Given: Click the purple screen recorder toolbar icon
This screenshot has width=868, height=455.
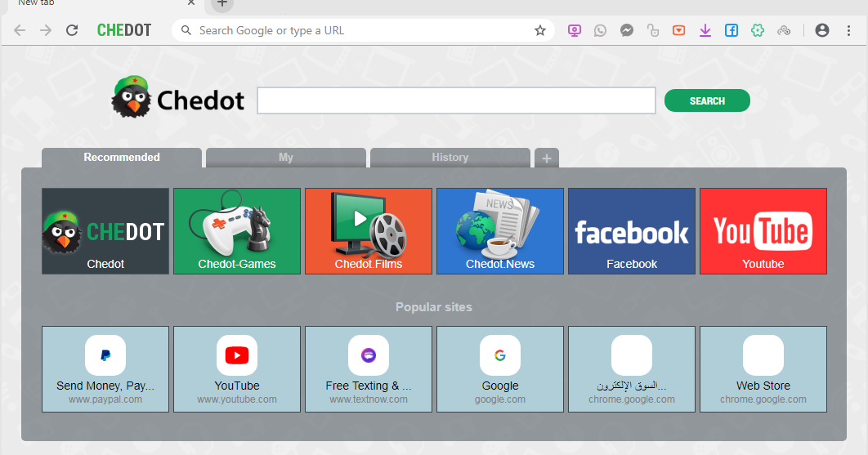Looking at the screenshot, I should pos(574,30).
